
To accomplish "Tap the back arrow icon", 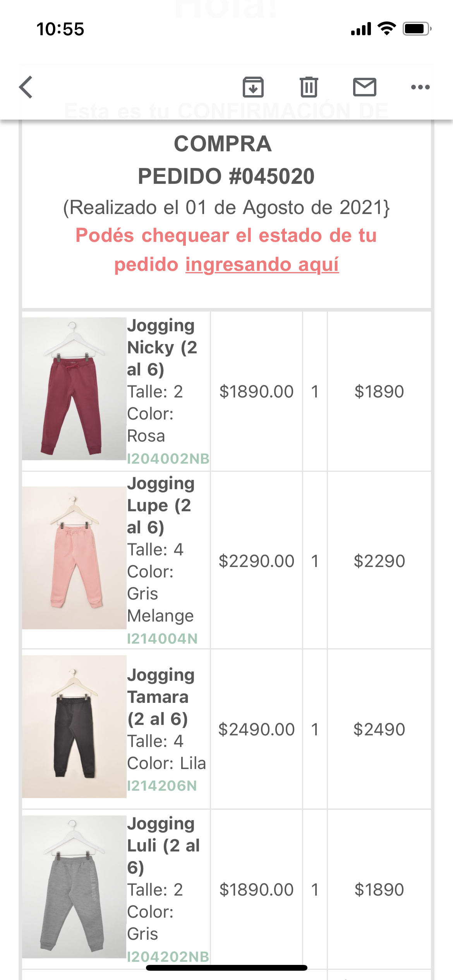I will [26, 87].
